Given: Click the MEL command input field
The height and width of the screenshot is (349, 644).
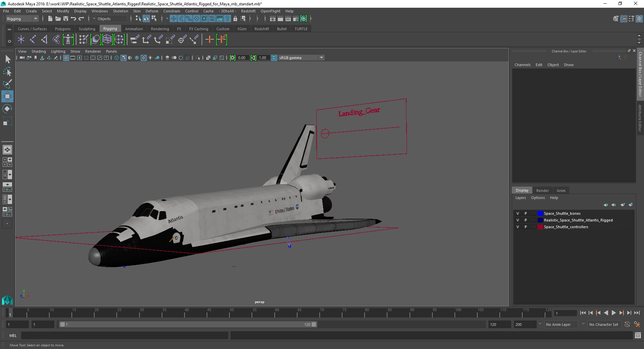Looking at the screenshot, I should 124,335.
